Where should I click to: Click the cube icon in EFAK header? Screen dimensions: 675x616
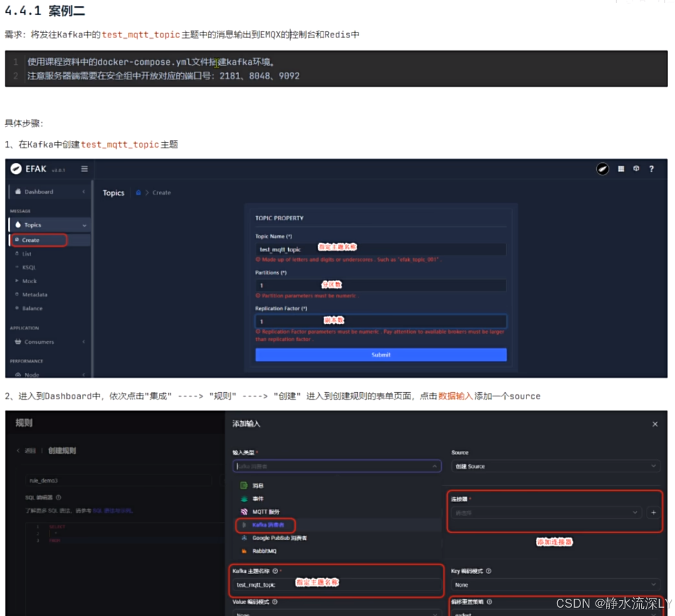(636, 169)
